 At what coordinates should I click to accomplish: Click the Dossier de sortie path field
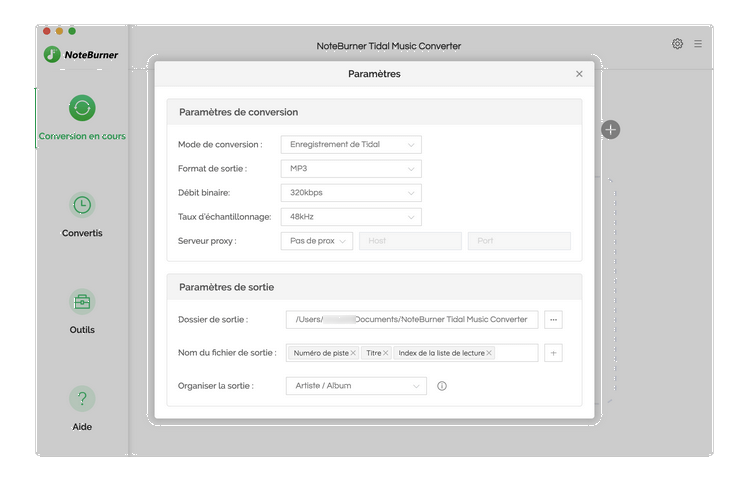click(412, 320)
